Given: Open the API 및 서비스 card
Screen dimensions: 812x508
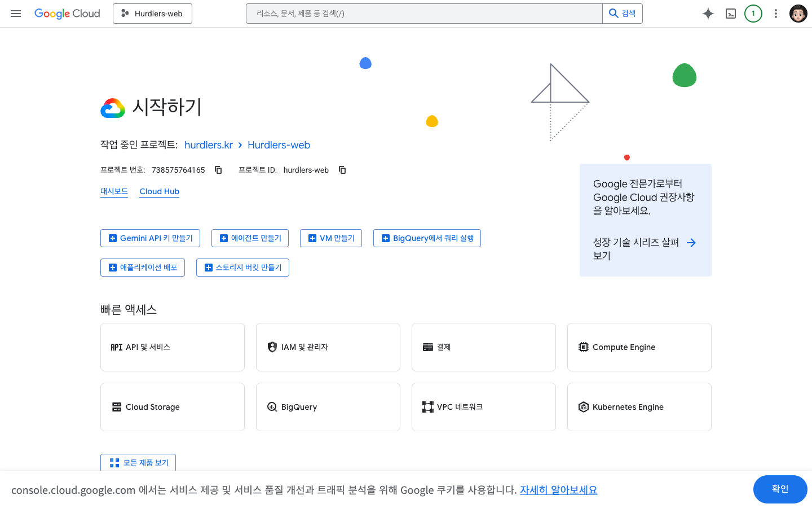Looking at the screenshot, I should [173, 347].
